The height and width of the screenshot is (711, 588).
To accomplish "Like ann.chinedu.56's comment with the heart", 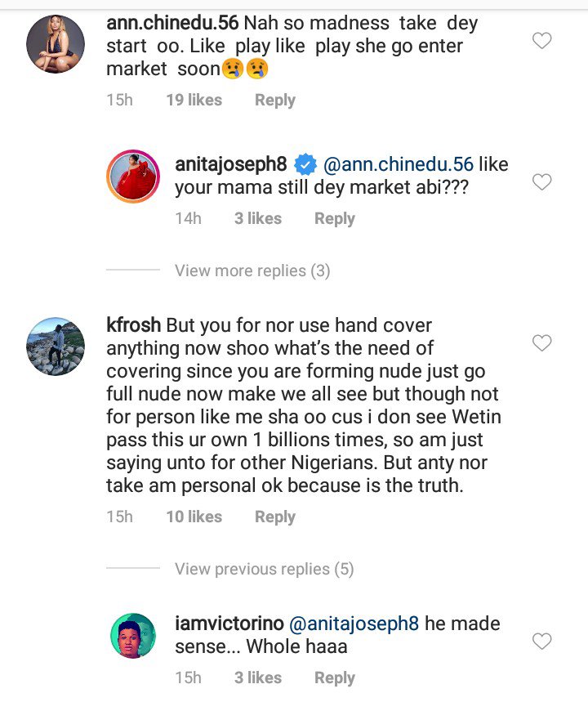I will tap(541, 40).
